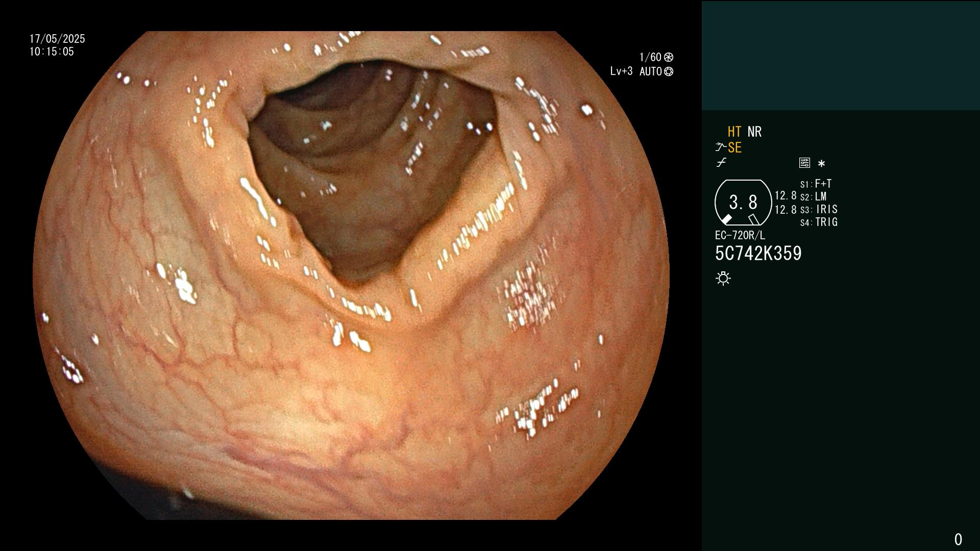Click the image counter 0

958,539
